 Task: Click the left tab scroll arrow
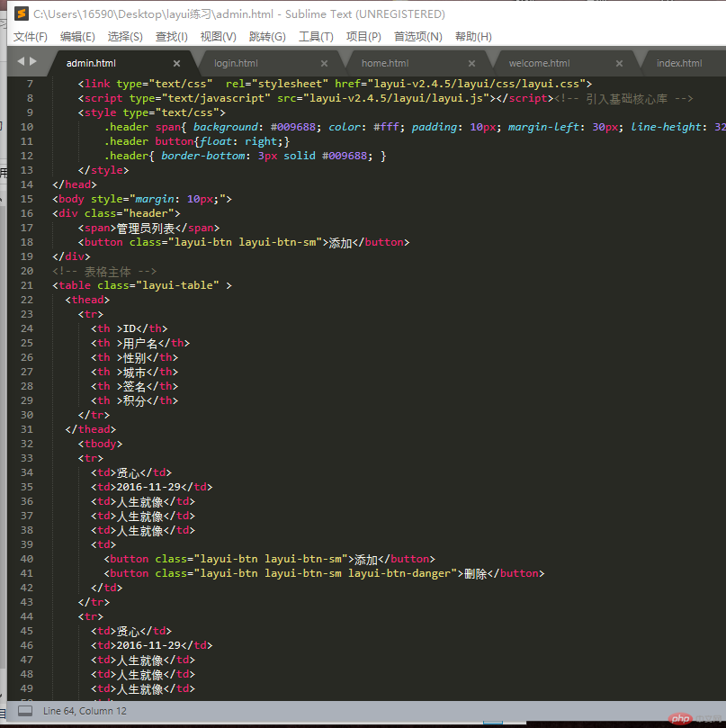21,61
